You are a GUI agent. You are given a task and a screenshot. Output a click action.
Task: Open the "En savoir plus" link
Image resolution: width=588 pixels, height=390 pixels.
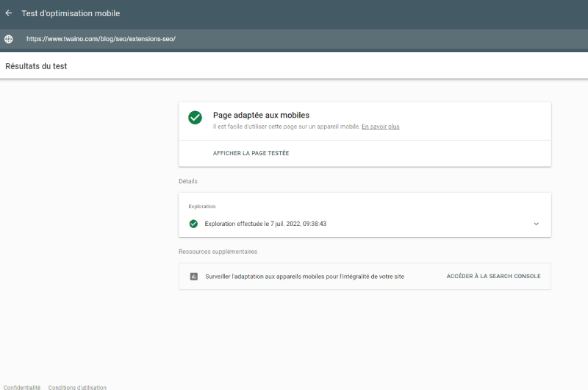tap(380, 127)
